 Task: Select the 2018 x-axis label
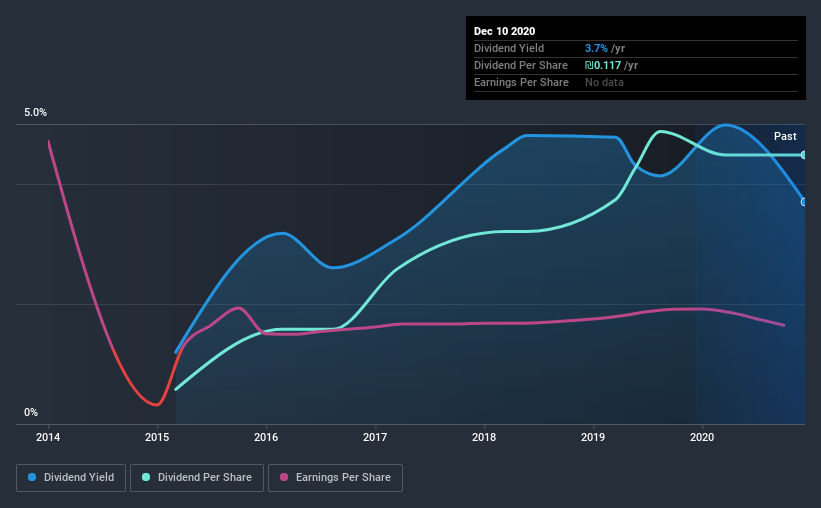point(484,437)
